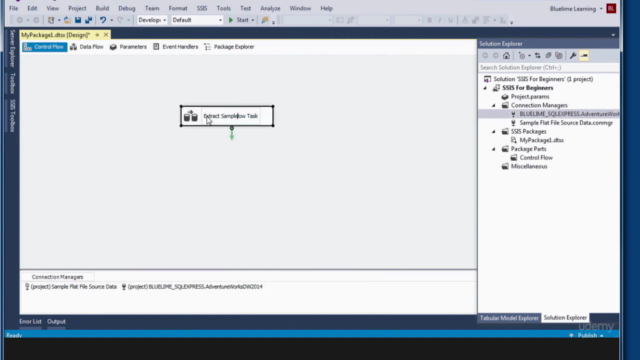The image size is (640, 360).
Task: Open the Default platform dropdown
Action: click(197, 20)
